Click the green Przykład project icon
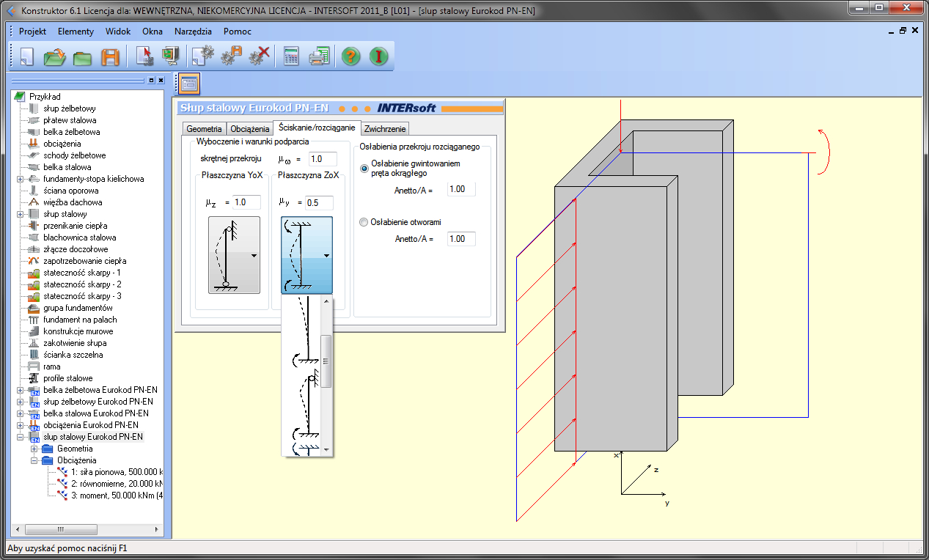Viewport: 929px width, 560px height. 20,97
